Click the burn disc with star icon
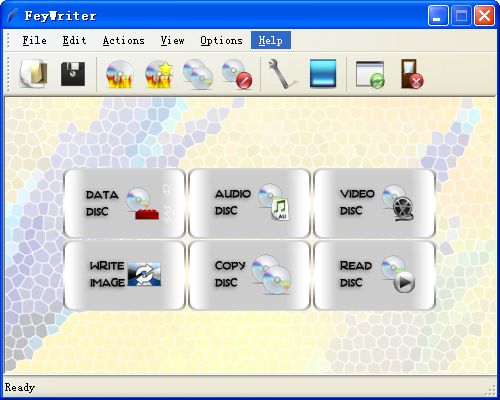This screenshot has width=500, height=400. (159, 74)
